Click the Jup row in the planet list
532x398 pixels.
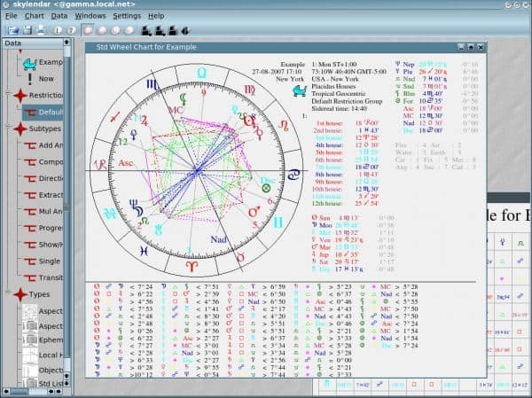[353, 254]
